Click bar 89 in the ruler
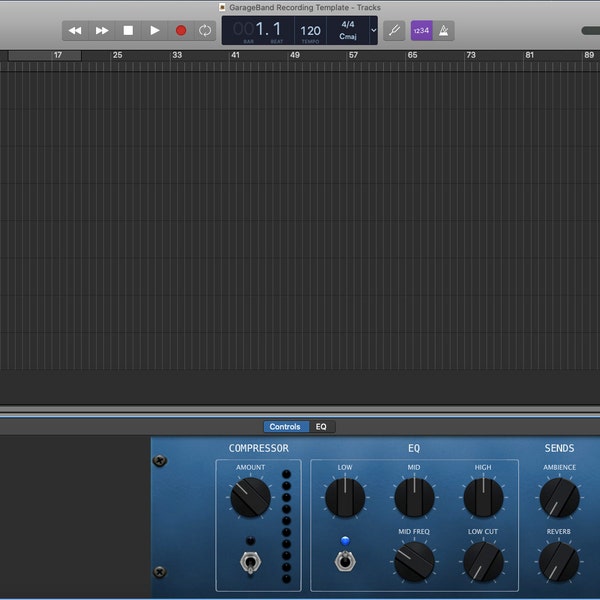This screenshot has height=600, width=600. [x=589, y=55]
